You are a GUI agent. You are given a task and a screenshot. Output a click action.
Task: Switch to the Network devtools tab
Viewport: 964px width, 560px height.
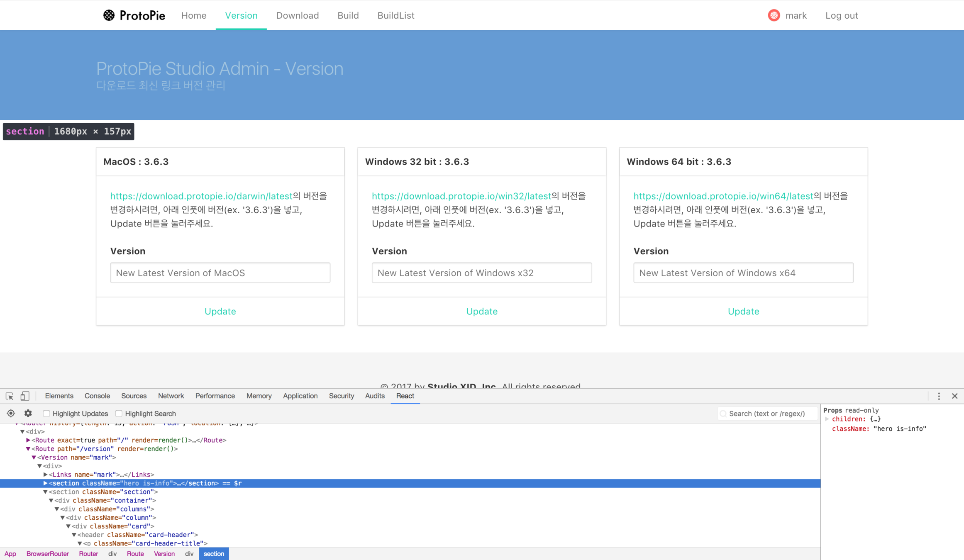click(x=171, y=396)
